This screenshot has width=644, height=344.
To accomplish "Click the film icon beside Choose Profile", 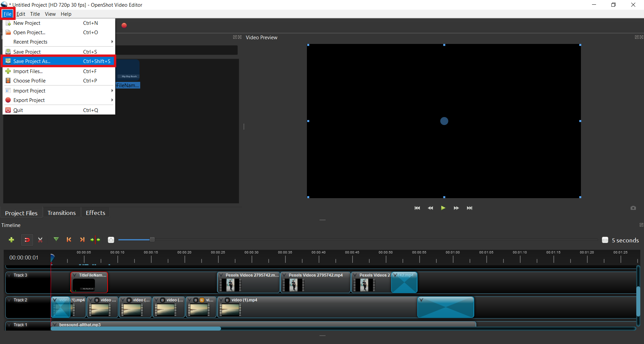I will (8, 80).
